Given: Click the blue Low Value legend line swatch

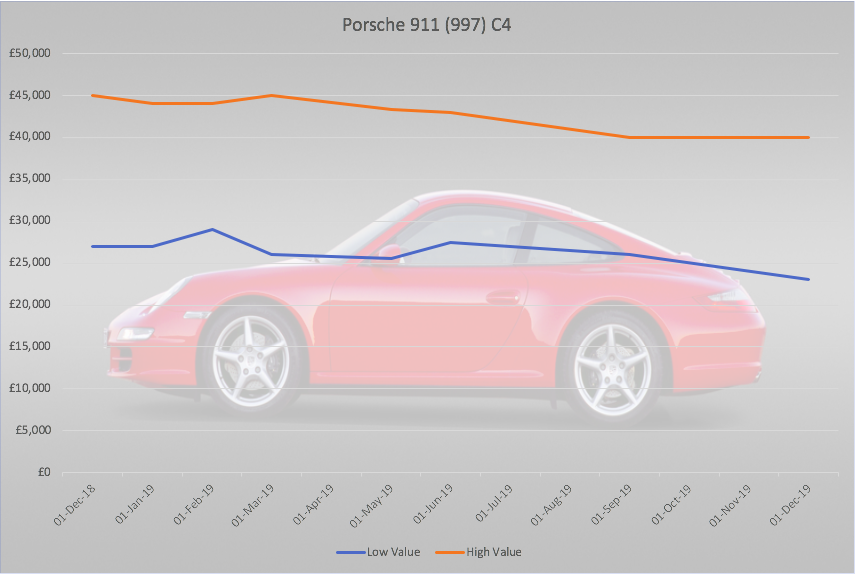Looking at the screenshot, I should tap(351, 553).
